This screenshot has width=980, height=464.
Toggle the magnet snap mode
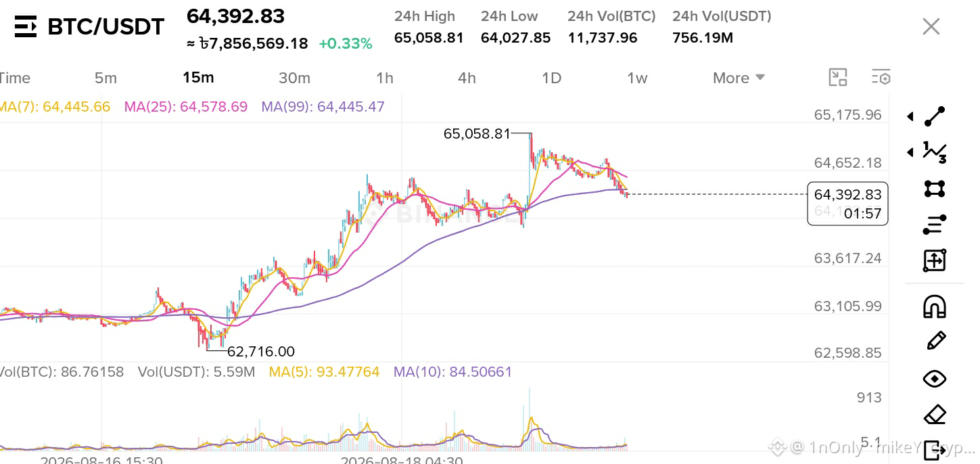(x=935, y=307)
